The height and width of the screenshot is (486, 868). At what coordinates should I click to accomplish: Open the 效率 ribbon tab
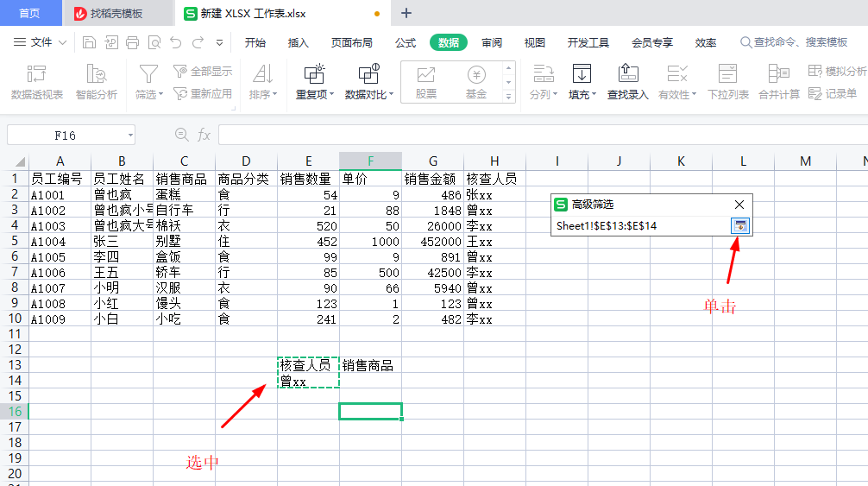(x=706, y=42)
